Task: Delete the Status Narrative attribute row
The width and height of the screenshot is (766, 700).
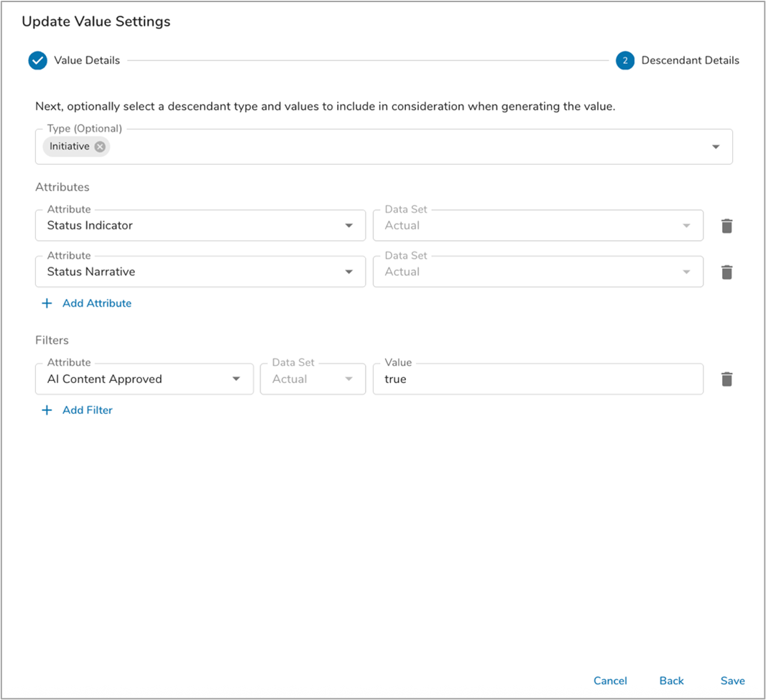Action: pos(726,272)
